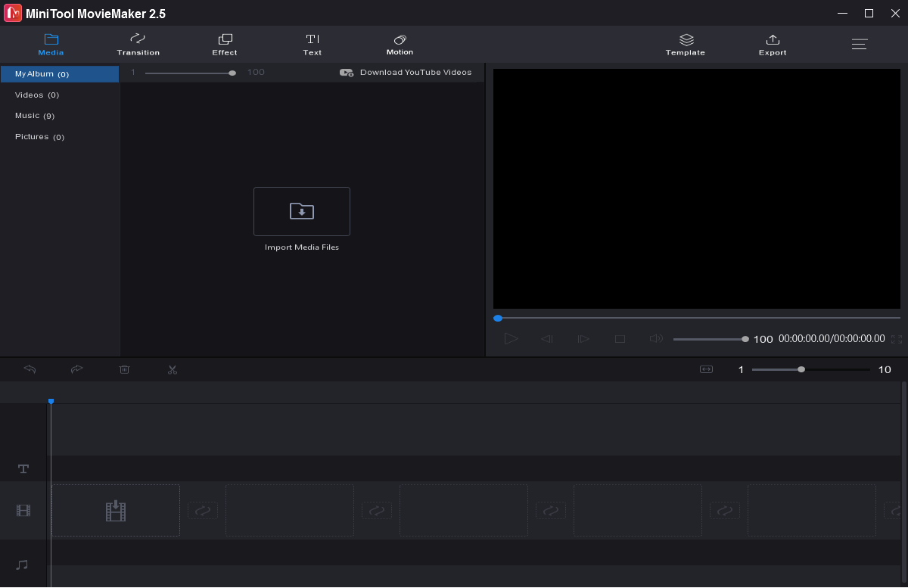Adjust the media thumbnail size slider
Image resolution: width=908 pixels, height=588 pixels.
(190, 73)
